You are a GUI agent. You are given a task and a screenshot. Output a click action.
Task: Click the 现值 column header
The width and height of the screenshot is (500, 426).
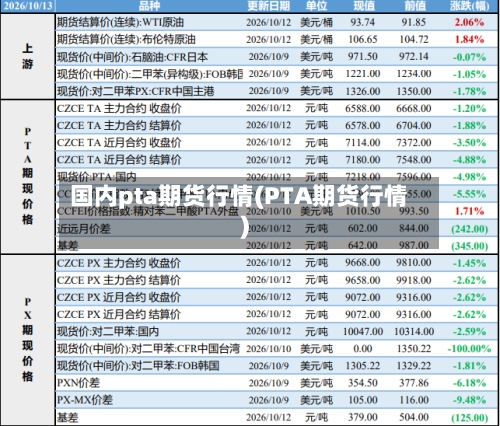pyautogui.click(x=363, y=6)
